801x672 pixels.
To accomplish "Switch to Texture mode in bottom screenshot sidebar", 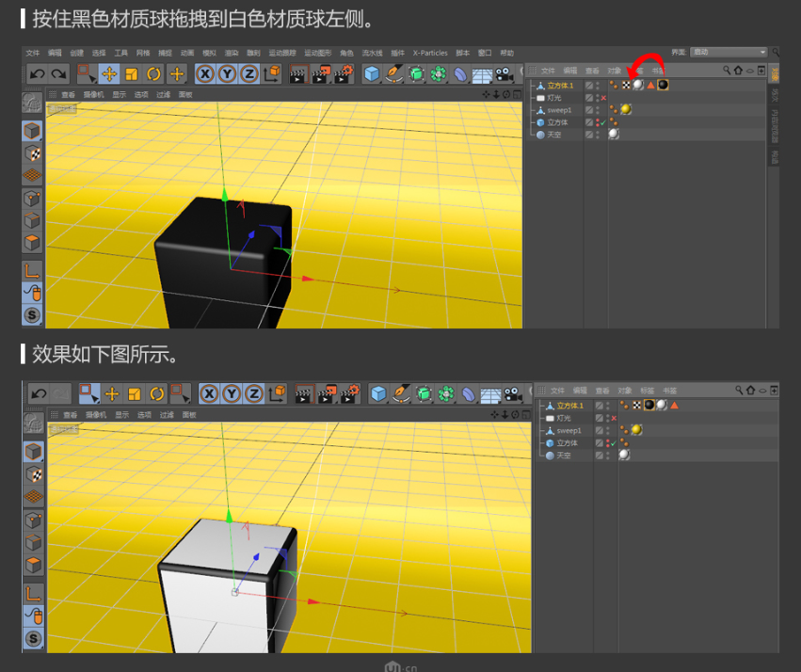I will point(33,473).
